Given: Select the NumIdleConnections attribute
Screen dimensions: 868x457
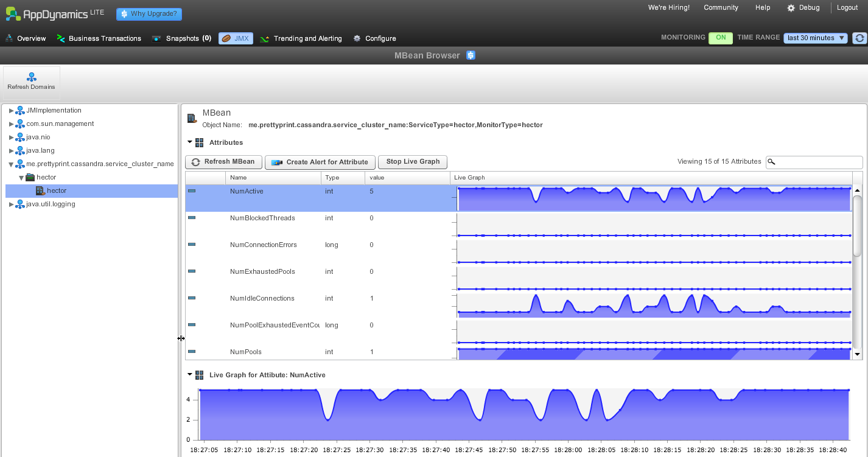Looking at the screenshot, I should (x=519, y=305).
